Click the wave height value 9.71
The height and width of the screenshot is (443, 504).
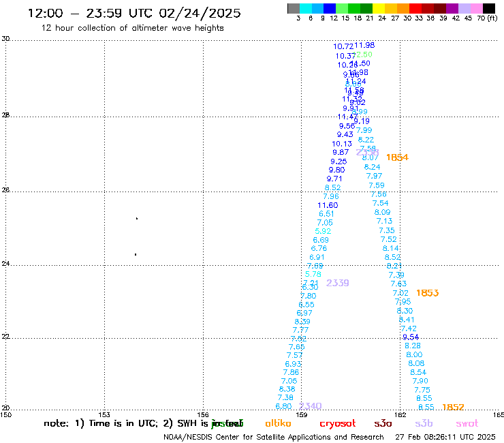[x=334, y=179]
